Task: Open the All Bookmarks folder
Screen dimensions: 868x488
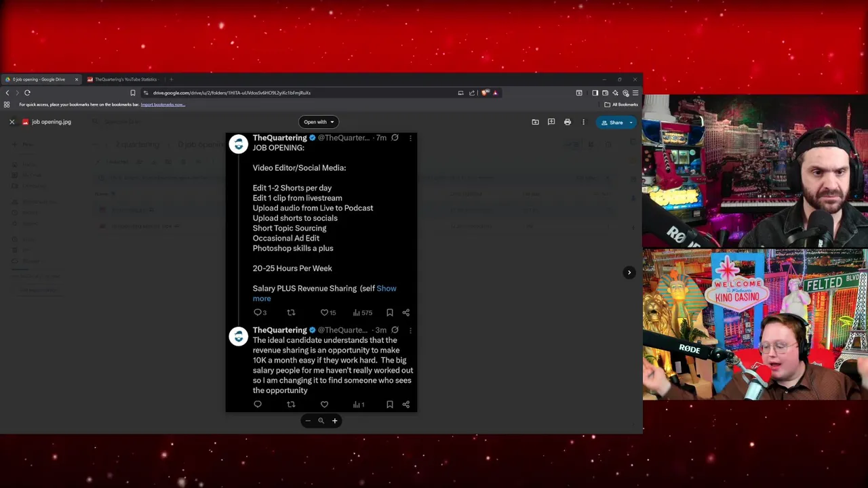Action: (621, 104)
